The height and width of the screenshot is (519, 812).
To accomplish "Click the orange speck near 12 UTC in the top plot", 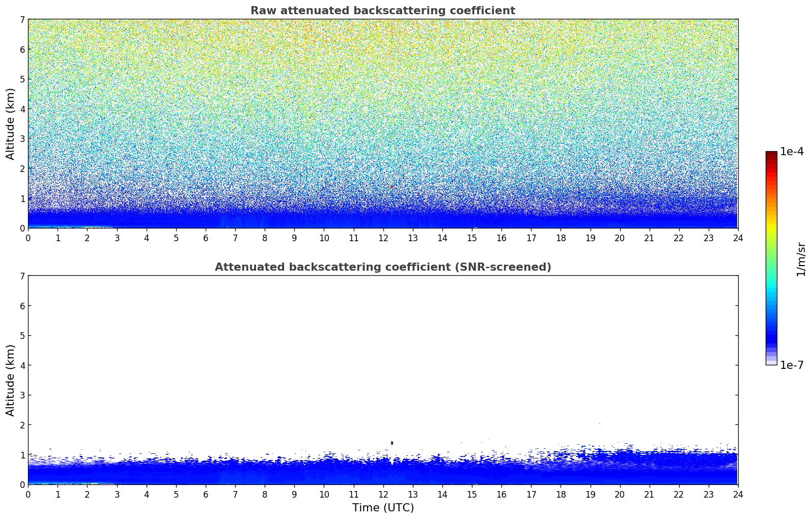I will tap(391, 187).
